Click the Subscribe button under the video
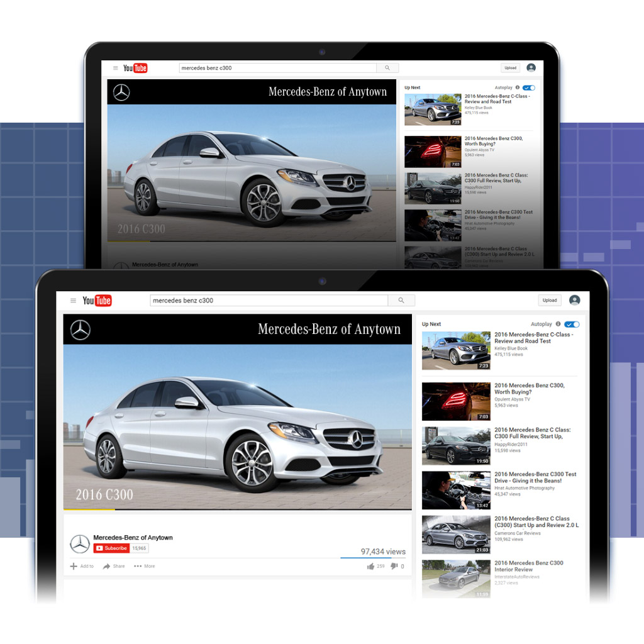Image resolution: width=644 pixels, height=644 pixels. coord(112,548)
